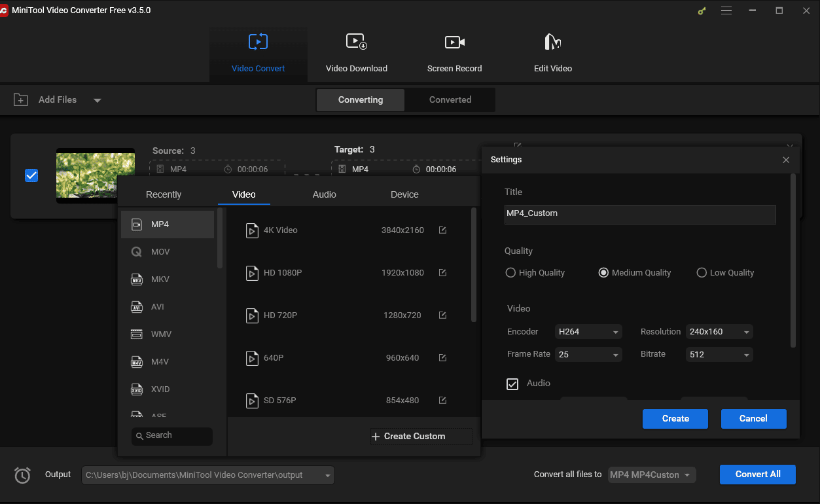Open the hamburger menu in title bar
820x504 pixels.
[x=726, y=10]
